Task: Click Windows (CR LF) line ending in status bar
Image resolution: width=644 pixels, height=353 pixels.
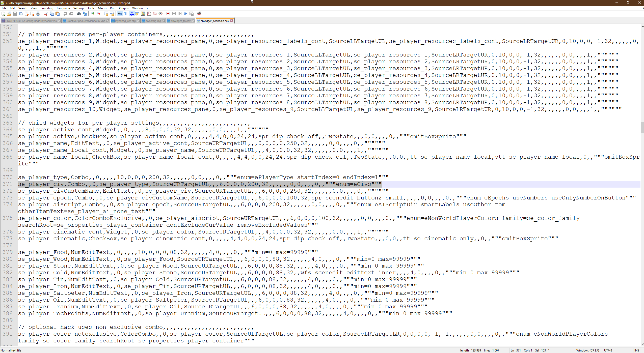Action: pos(587,350)
